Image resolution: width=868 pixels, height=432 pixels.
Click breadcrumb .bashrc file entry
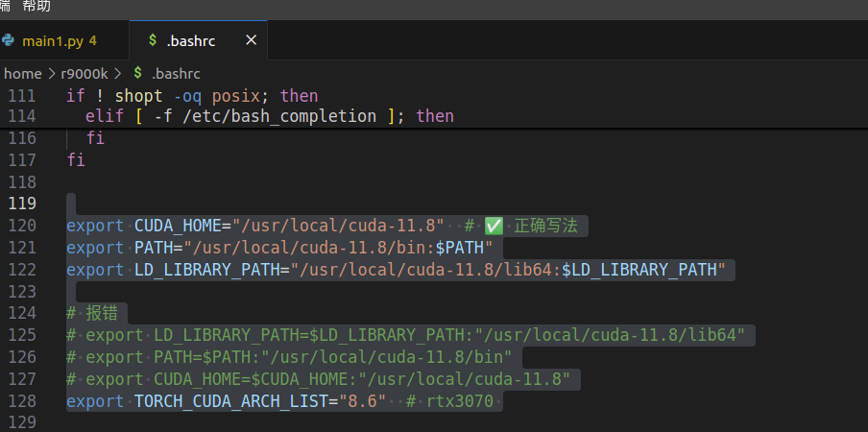tap(176, 74)
